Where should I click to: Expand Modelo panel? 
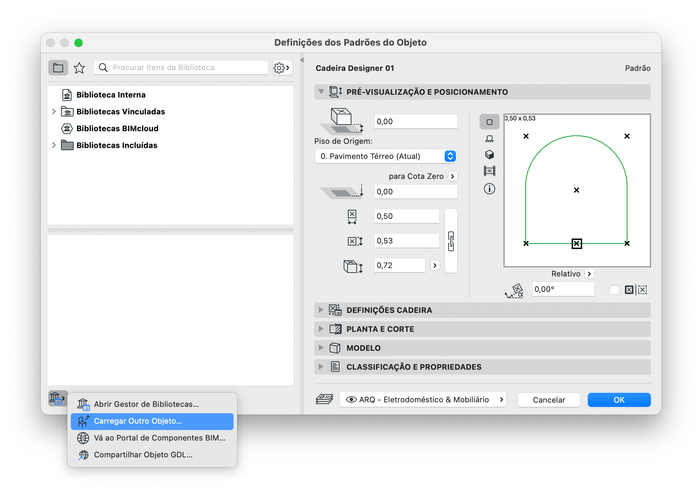[x=321, y=348]
